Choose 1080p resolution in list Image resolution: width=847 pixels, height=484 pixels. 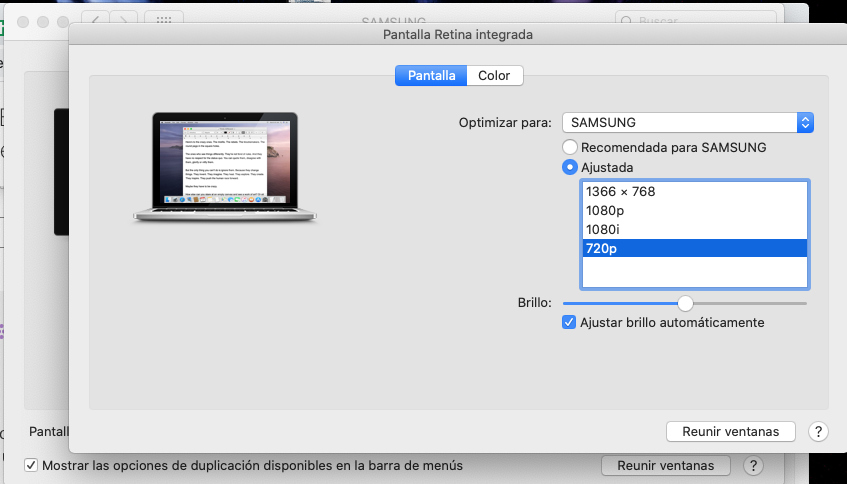[695, 210]
